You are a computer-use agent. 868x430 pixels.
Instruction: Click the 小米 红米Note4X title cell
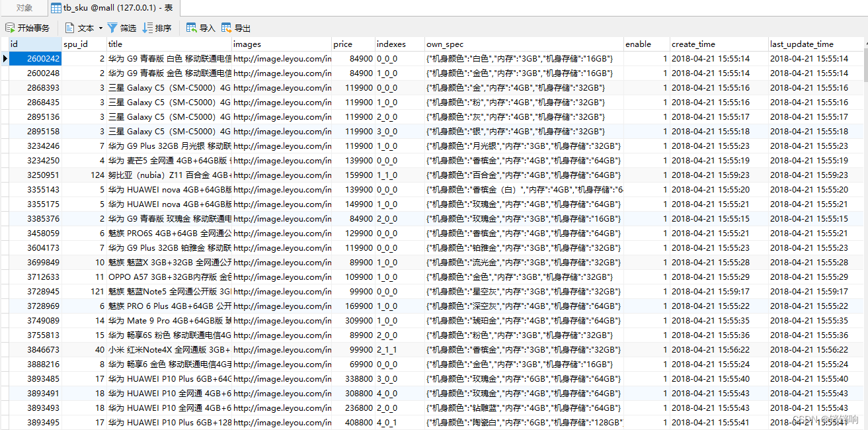pyautogui.click(x=169, y=349)
